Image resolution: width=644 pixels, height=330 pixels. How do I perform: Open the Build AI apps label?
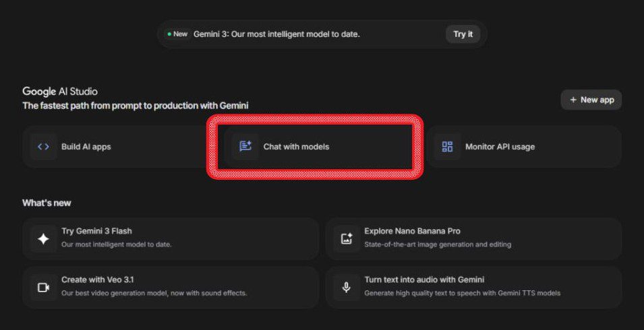pyautogui.click(x=86, y=147)
